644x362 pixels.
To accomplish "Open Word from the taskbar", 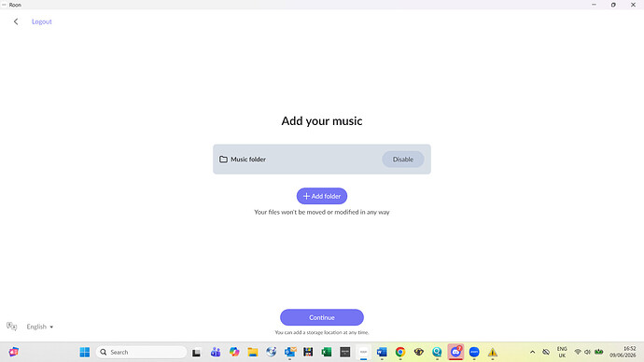I will (382, 352).
